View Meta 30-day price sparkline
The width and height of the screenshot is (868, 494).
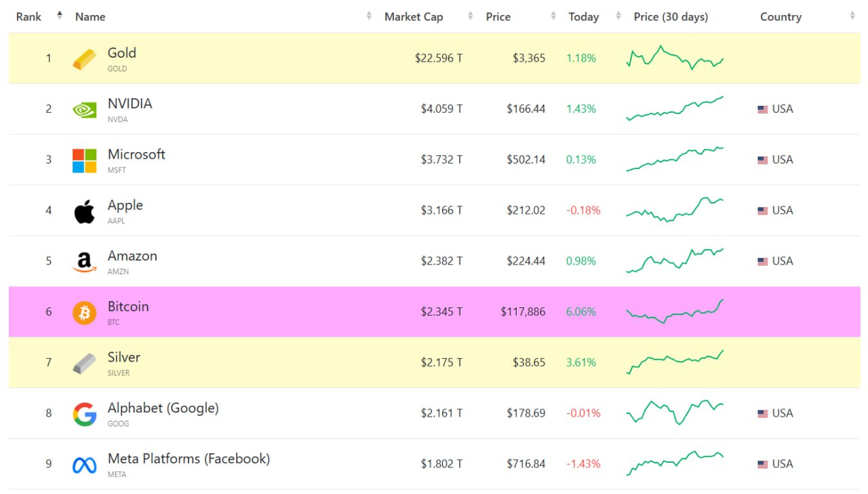[x=675, y=463]
